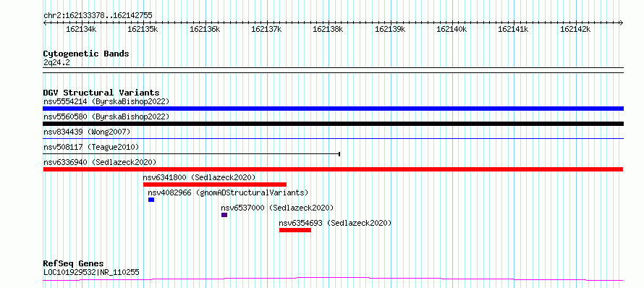Open the nsv5554214 (ByrskaBishop2022) label

pyautogui.click(x=106, y=101)
